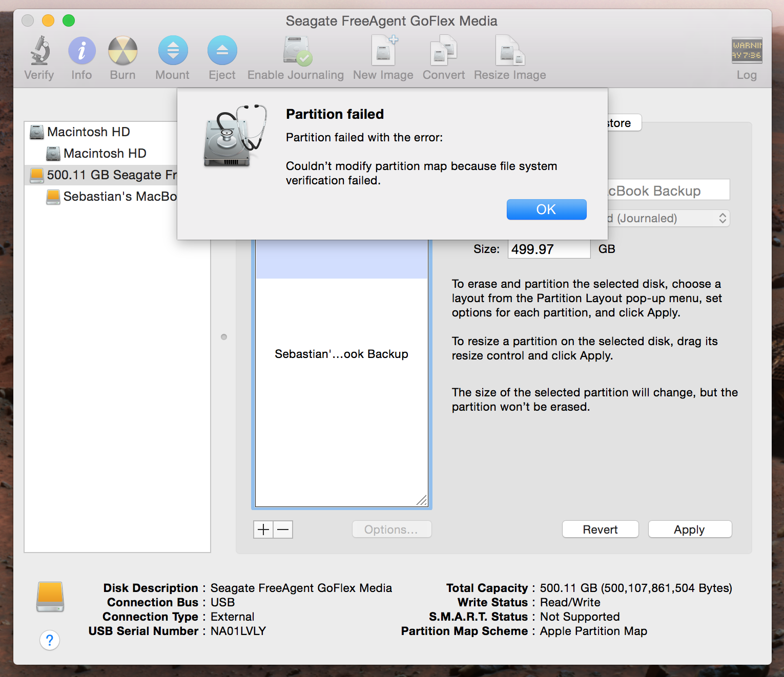Image resolution: width=784 pixels, height=677 pixels.
Task: Click the Revert button
Action: pyautogui.click(x=601, y=530)
